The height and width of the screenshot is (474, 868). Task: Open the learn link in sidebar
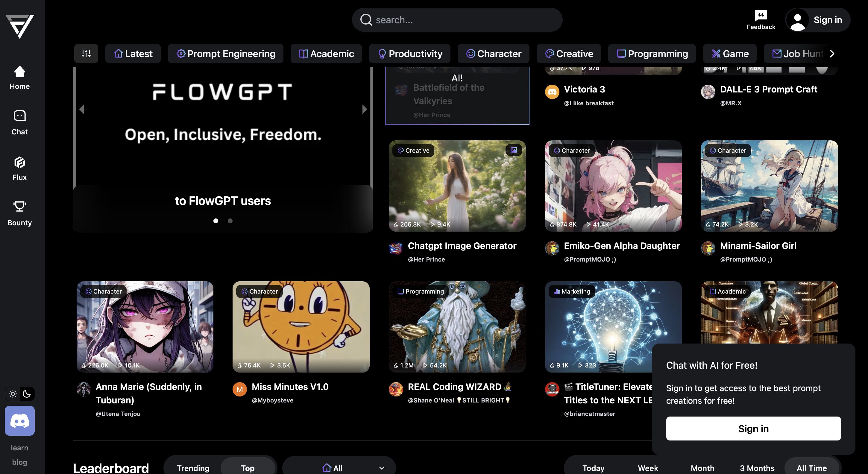click(19, 448)
